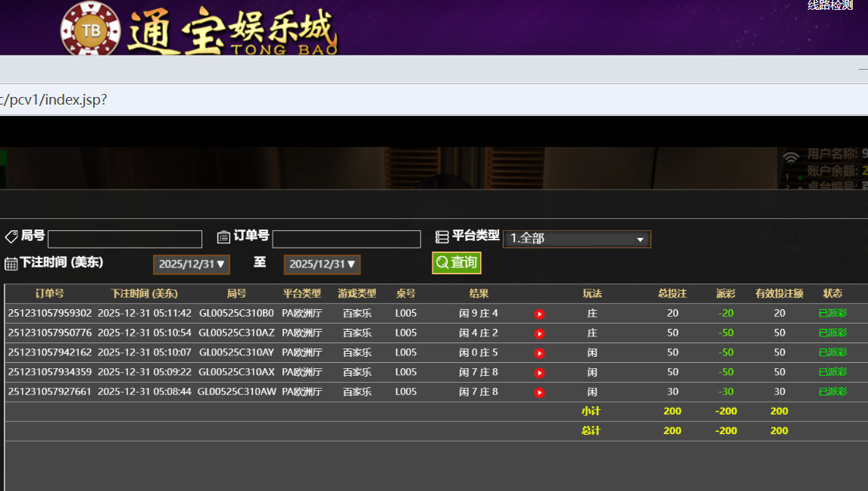868x491 pixels.
Task: Click the tag icon beside 局号
Action: click(x=11, y=237)
